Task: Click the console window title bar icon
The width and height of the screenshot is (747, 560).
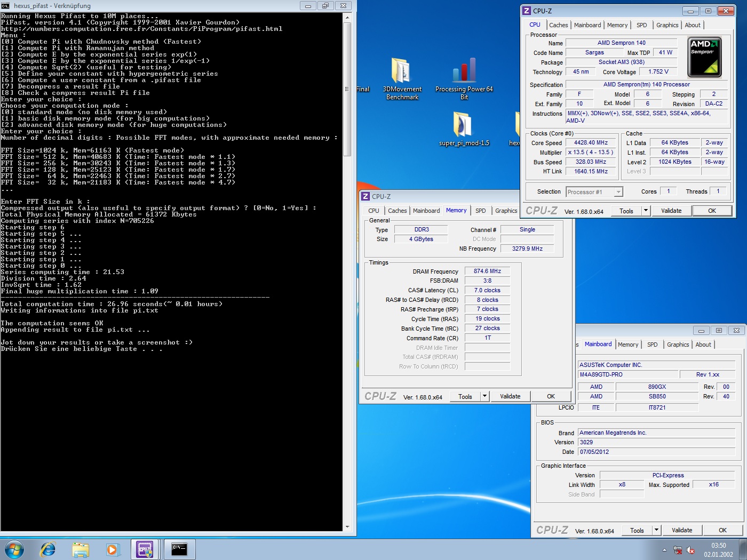Action: [5, 5]
